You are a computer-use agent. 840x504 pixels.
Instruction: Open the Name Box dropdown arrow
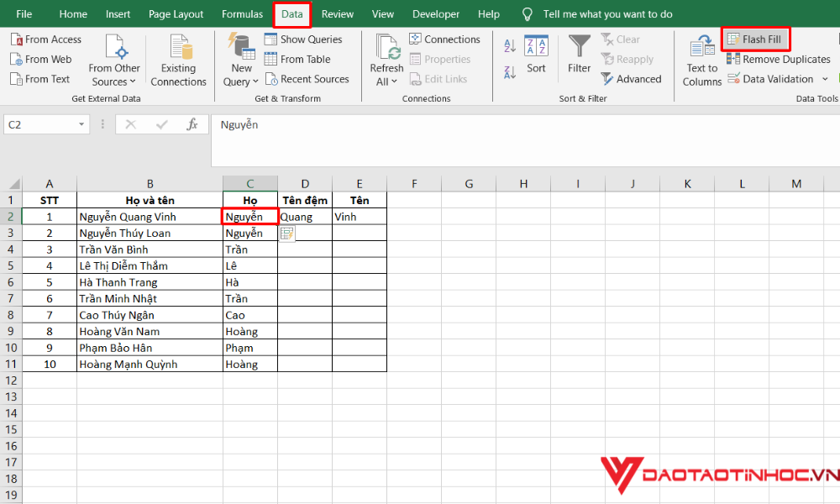coord(81,124)
